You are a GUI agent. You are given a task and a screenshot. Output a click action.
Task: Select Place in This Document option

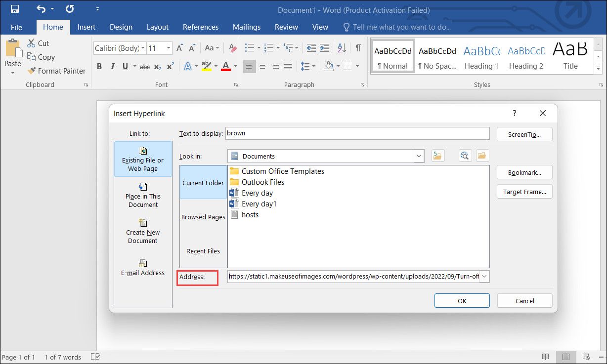pos(143,195)
